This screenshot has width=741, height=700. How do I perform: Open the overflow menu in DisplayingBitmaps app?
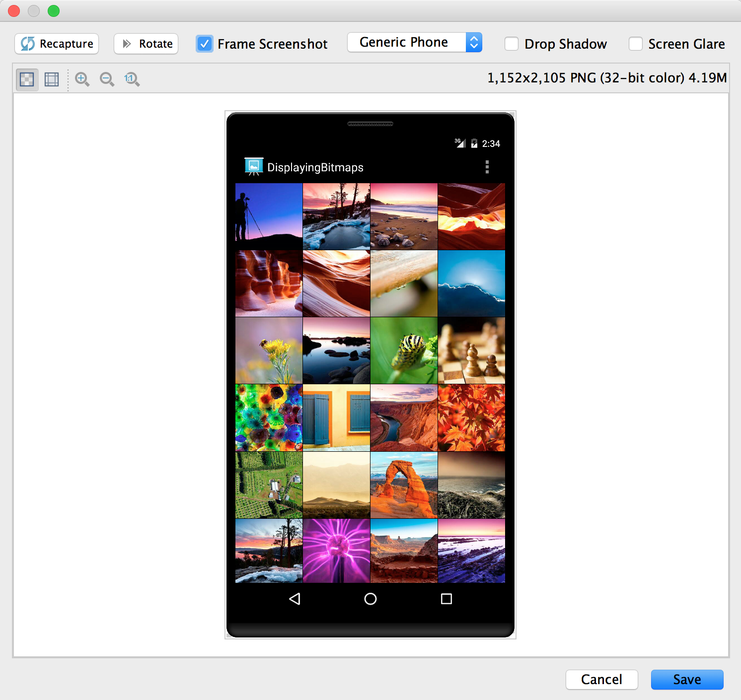pyautogui.click(x=487, y=167)
